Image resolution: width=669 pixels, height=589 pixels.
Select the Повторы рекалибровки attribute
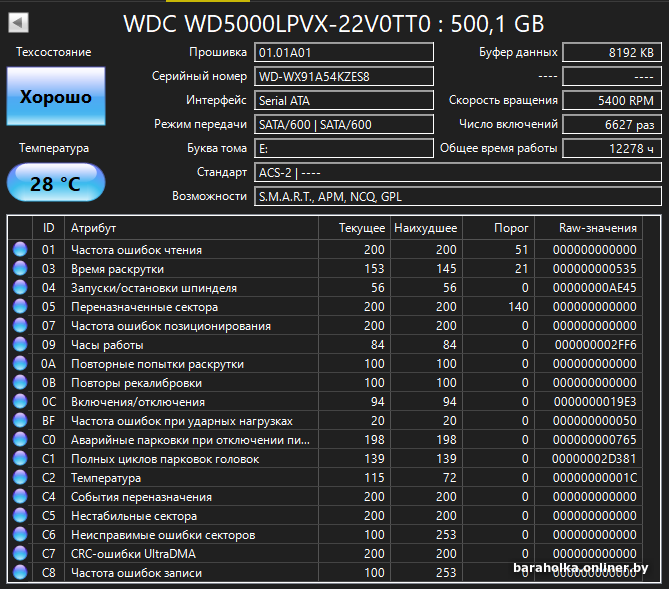[x=136, y=383]
